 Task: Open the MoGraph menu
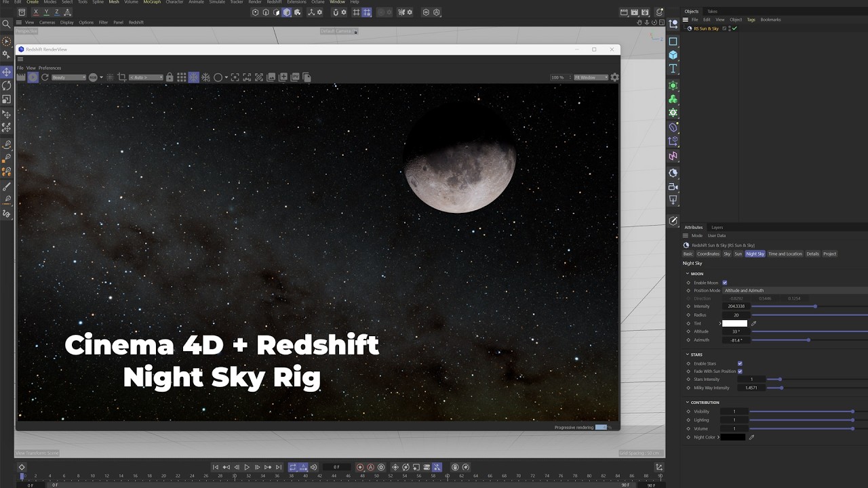[152, 2]
